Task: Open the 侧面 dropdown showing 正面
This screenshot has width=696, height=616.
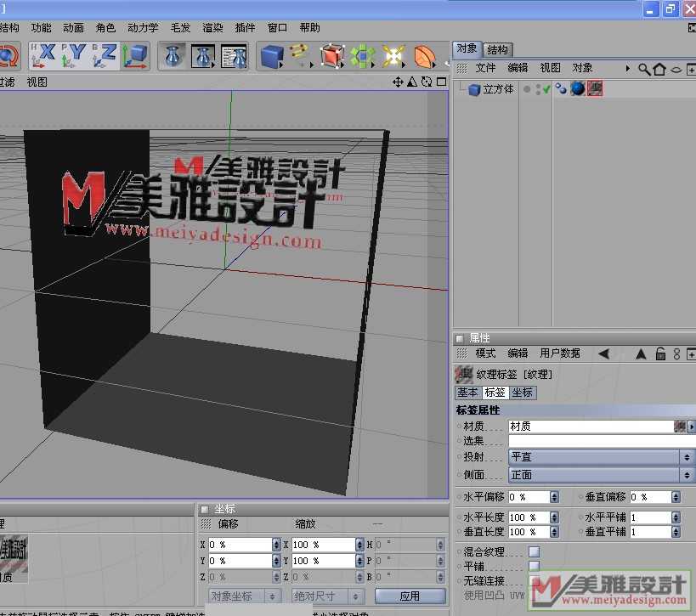Action: pyautogui.click(x=601, y=475)
